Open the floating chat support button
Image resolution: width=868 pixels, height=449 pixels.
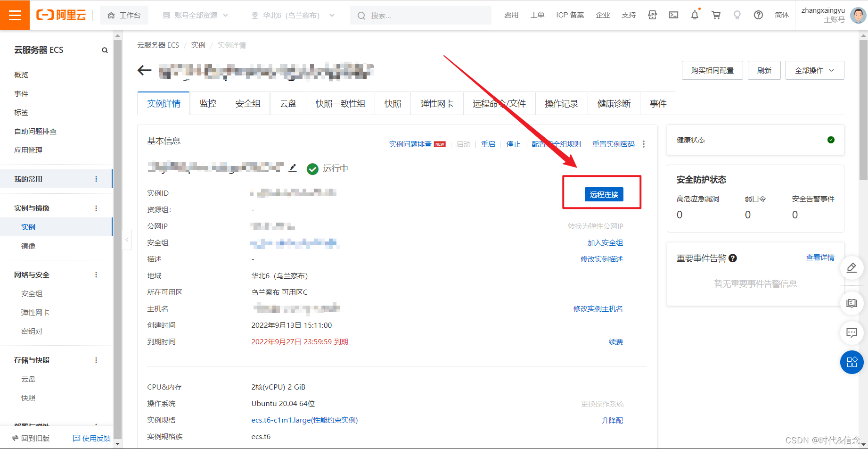(852, 333)
